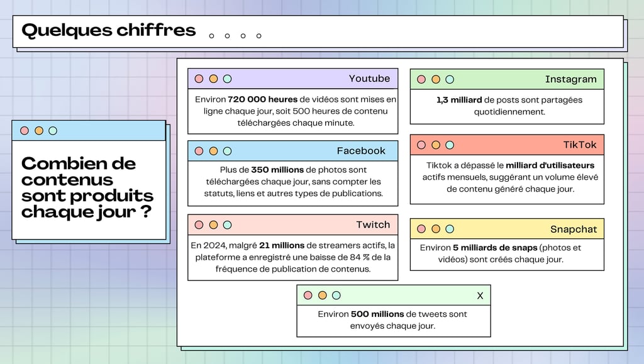Click 'fréquence de publication de contenus.' line
This screenshot has width=644, height=364.
coord(293,269)
